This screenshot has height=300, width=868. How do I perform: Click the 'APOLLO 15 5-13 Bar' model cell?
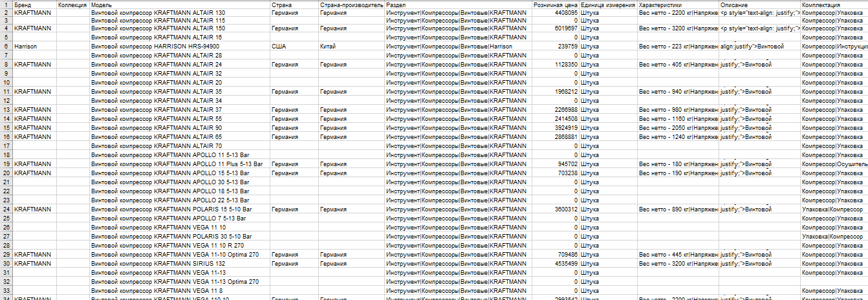tap(180, 173)
